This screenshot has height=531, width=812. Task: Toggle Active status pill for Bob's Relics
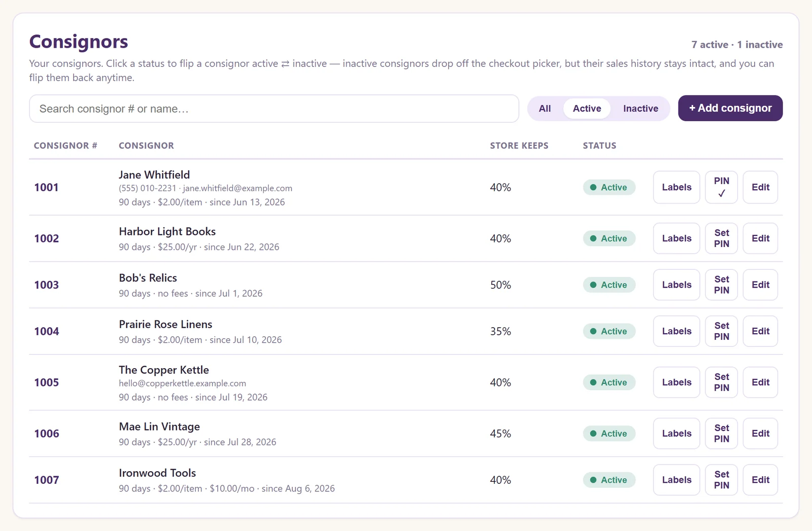(x=609, y=285)
